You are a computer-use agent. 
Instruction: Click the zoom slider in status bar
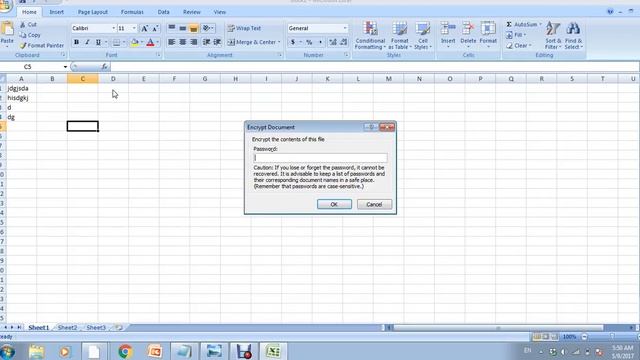pos(612,337)
